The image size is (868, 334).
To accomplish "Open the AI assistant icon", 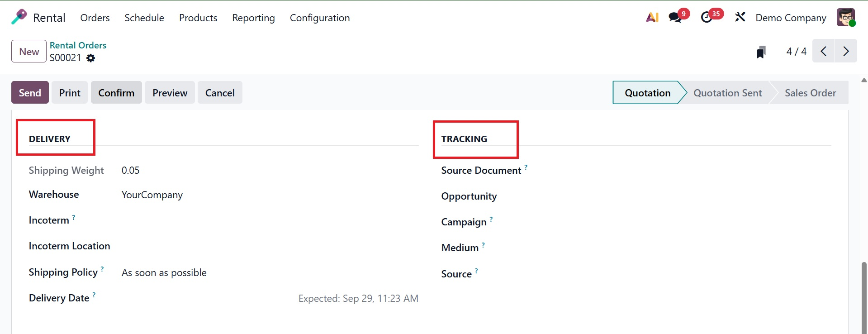I will click(x=652, y=18).
